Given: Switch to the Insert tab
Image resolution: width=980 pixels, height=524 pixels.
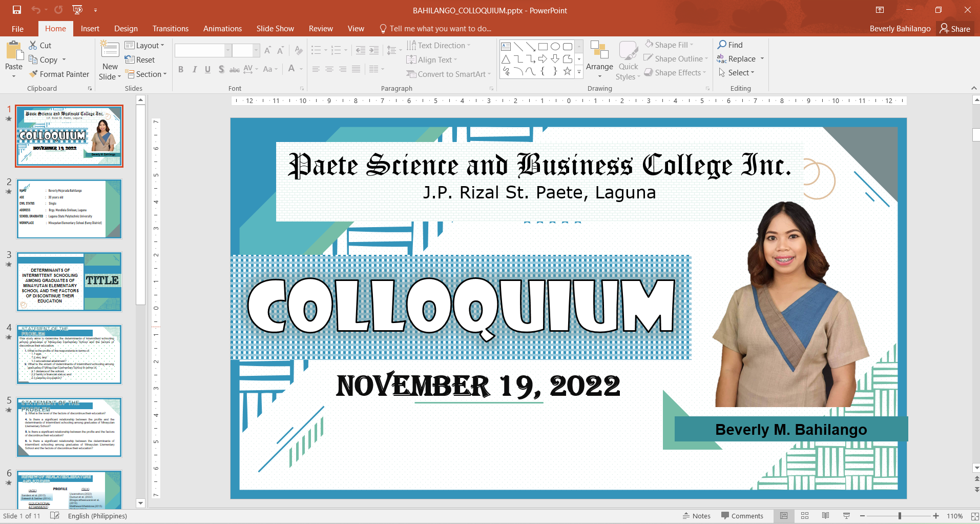Looking at the screenshot, I should [90, 29].
